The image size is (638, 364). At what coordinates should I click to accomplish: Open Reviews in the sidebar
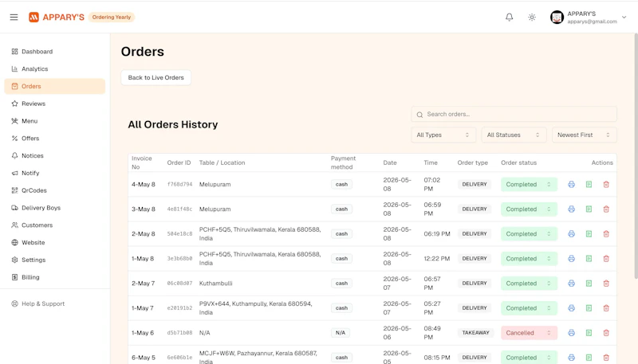54,104
